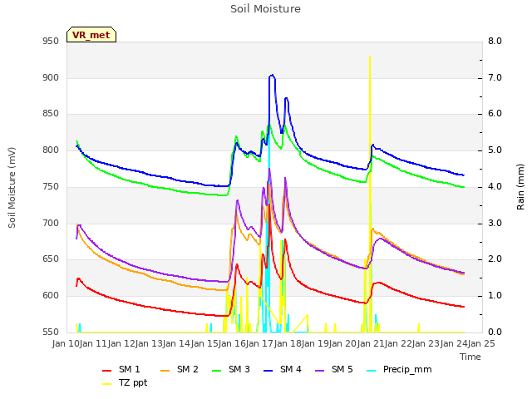Click the 1.0 rain axis tick label
532x399 pixels.
click(495, 296)
